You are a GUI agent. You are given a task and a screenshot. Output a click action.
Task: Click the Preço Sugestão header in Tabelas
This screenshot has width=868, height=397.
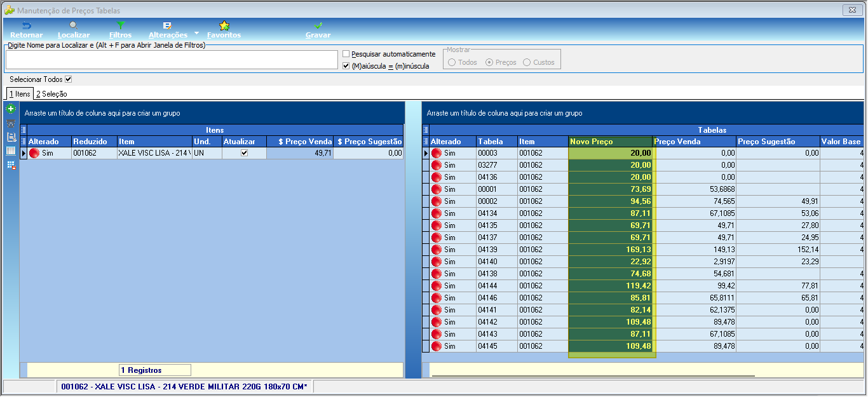click(778, 142)
